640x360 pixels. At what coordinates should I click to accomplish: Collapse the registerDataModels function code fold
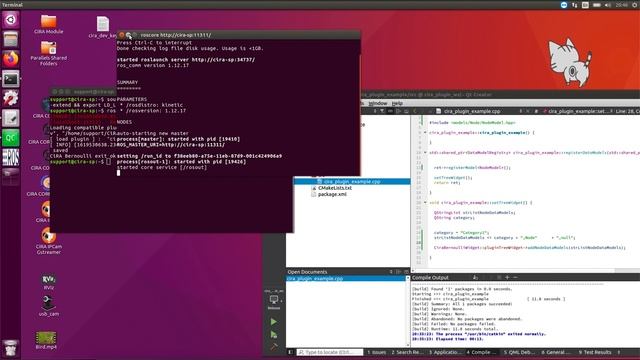point(425,153)
